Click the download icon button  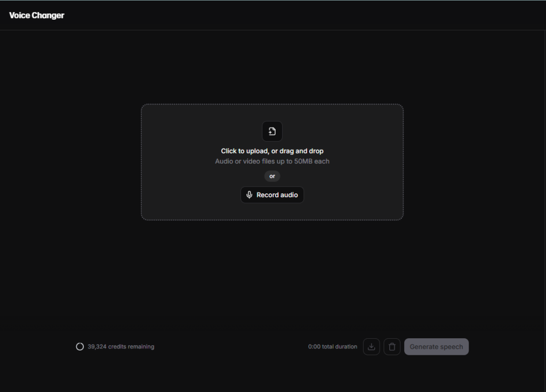pyautogui.click(x=372, y=347)
